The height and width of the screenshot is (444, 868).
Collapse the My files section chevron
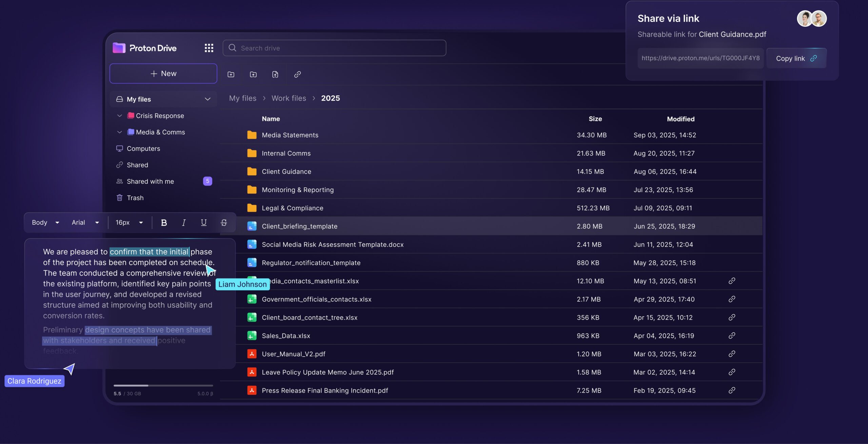tap(208, 99)
